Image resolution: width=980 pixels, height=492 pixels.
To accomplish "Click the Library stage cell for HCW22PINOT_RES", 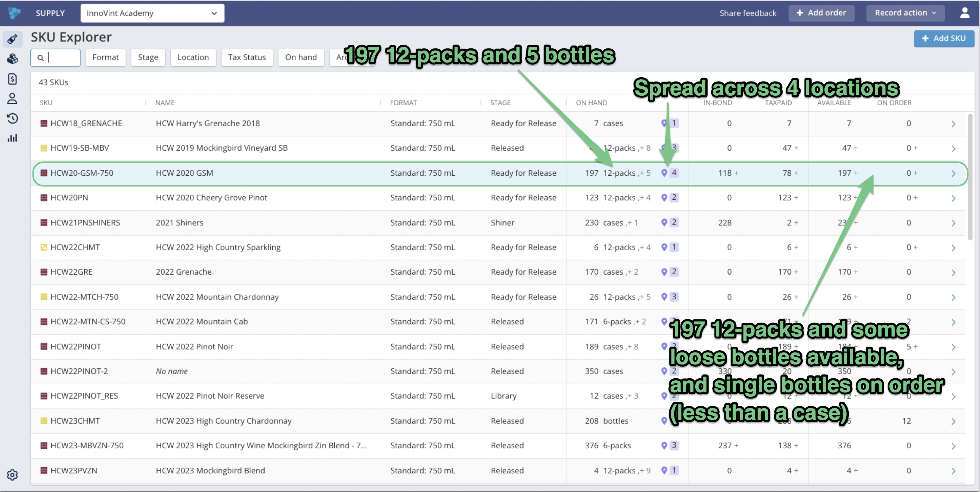I will pyautogui.click(x=503, y=396).
